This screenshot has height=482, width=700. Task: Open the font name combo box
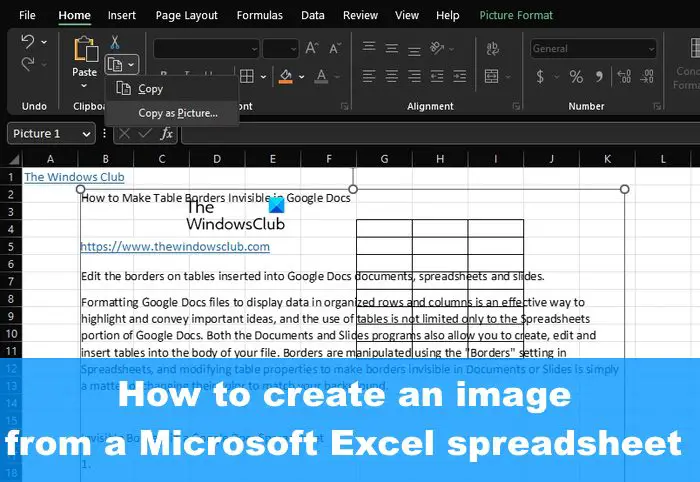pos(206,49)
